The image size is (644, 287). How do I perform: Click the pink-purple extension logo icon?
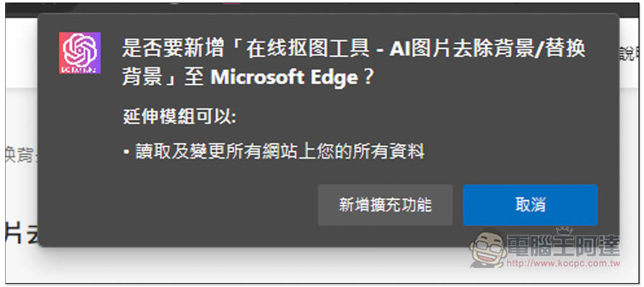click(80, 53)
